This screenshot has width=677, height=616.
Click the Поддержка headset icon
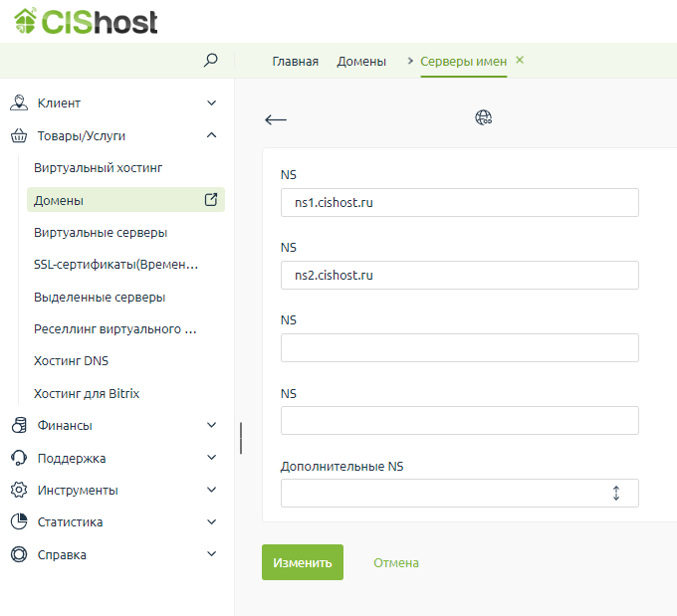pos(18,458)
